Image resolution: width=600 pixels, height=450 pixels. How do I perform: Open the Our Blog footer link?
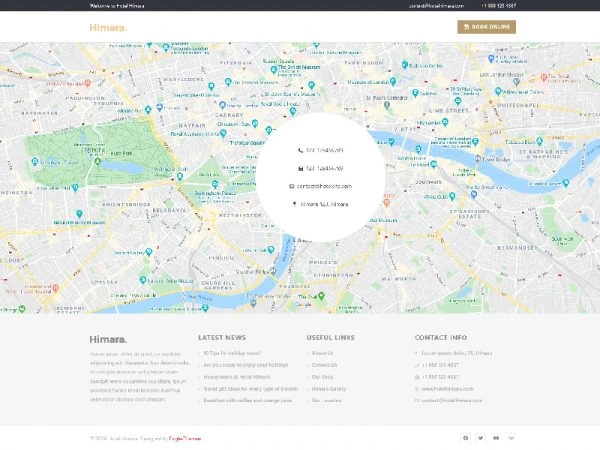[322, 377]
